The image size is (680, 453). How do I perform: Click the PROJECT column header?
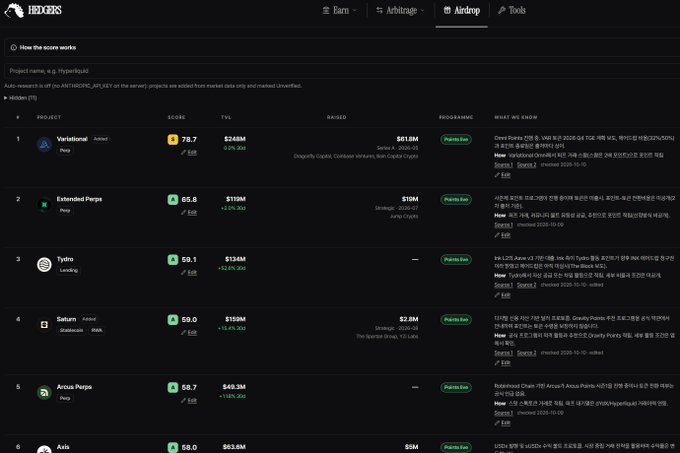pyautogui.click(x=49, y=117)
